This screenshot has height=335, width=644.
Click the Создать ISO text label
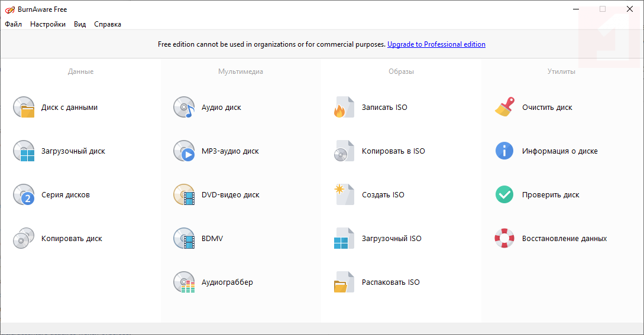pos(383,195)
